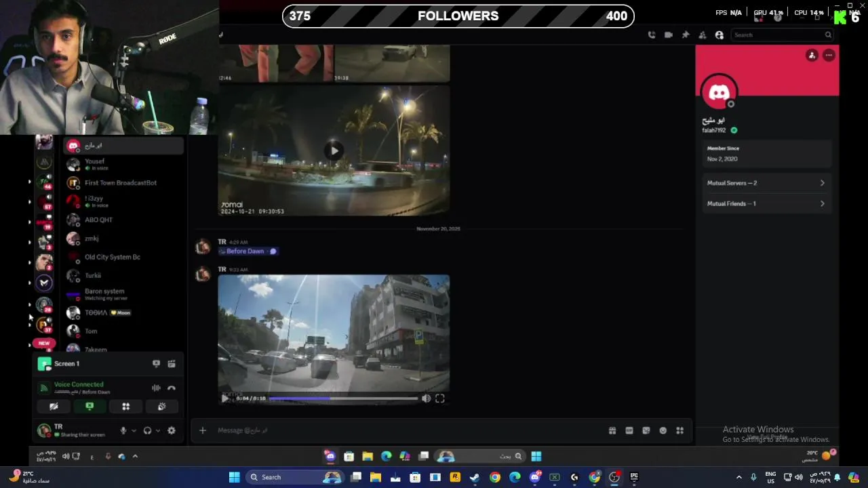Play the night street video thumbnail
This screenshot has width=868, height=488.
[334, 150]
